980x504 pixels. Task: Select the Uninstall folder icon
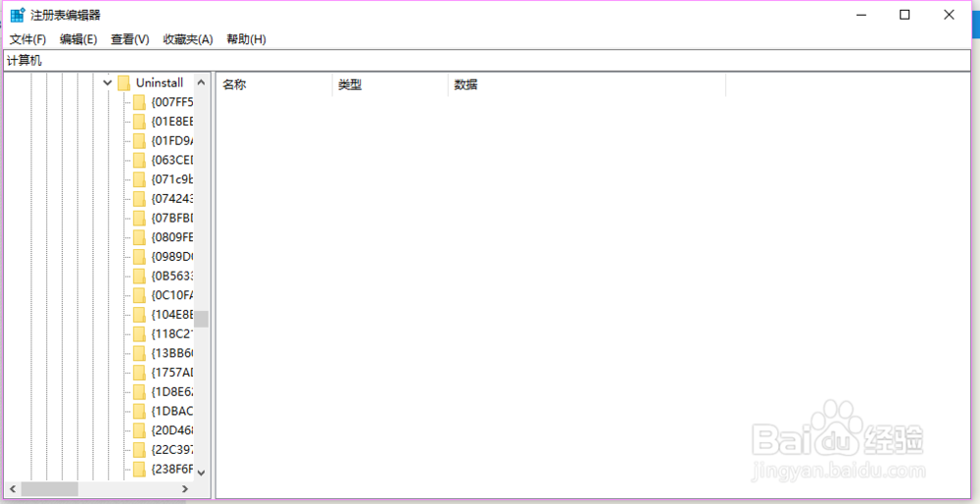pyautogui.click(x=123, y=82)
